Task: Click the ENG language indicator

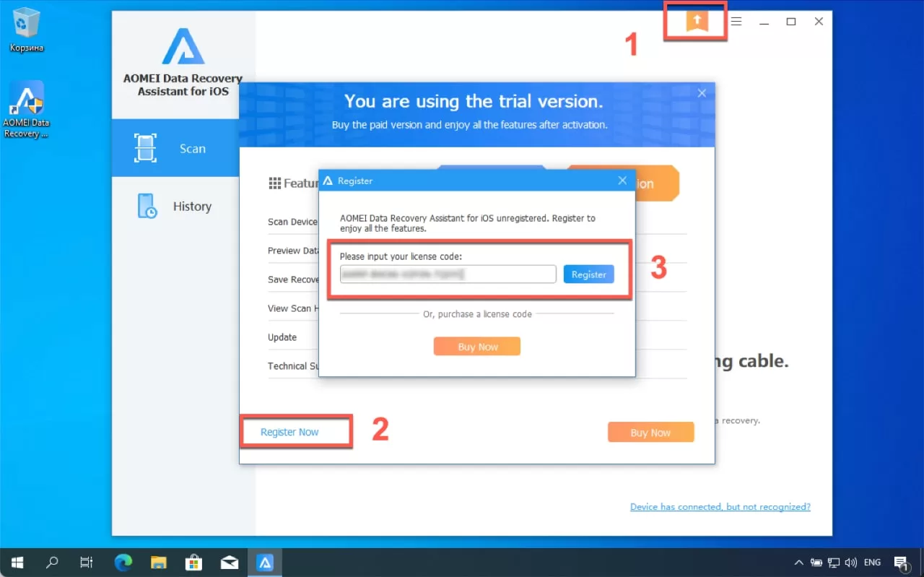Action: pos(872,563)
